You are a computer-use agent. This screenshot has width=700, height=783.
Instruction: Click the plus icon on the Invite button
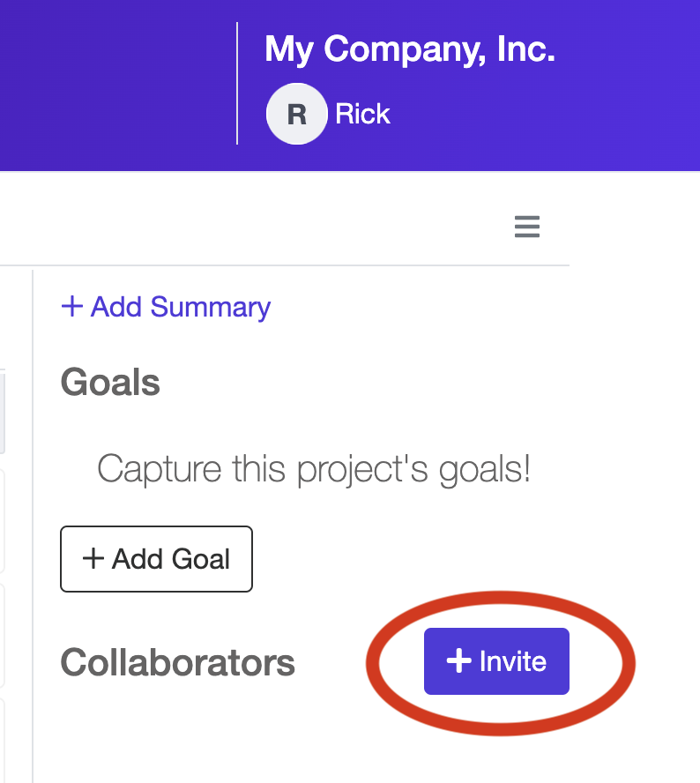pyautogui.click(x=458, y=660)
